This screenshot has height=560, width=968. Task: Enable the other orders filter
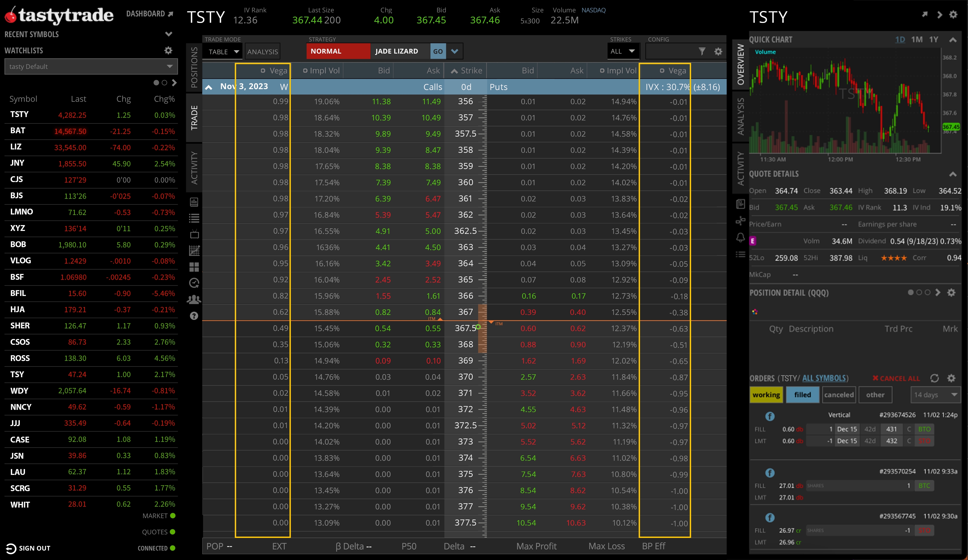click(x=876, y=395)
